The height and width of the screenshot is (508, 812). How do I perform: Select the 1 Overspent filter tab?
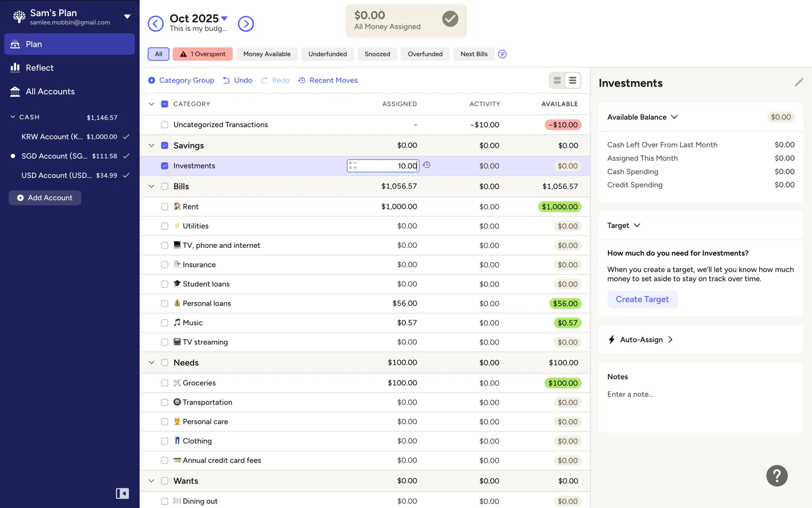point(203,54)
